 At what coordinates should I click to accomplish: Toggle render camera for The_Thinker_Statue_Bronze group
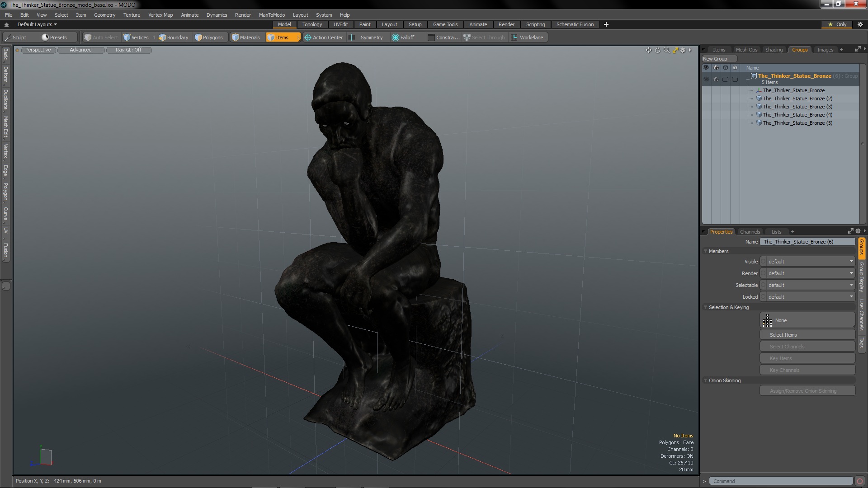tap(716, 79)
